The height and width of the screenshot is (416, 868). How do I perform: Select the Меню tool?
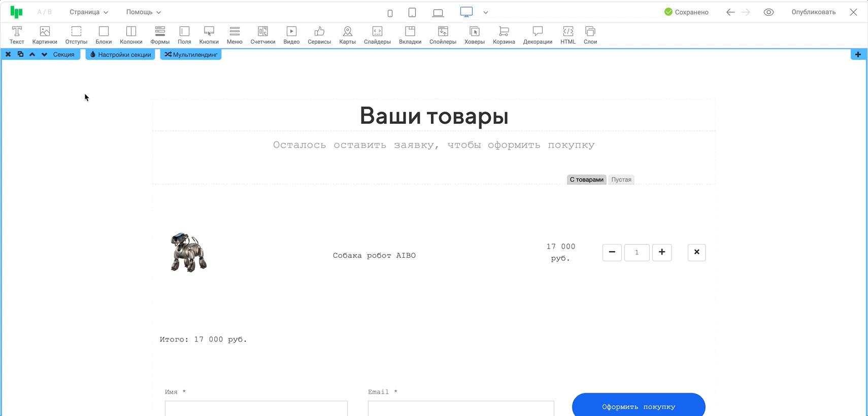pos(235,35)
